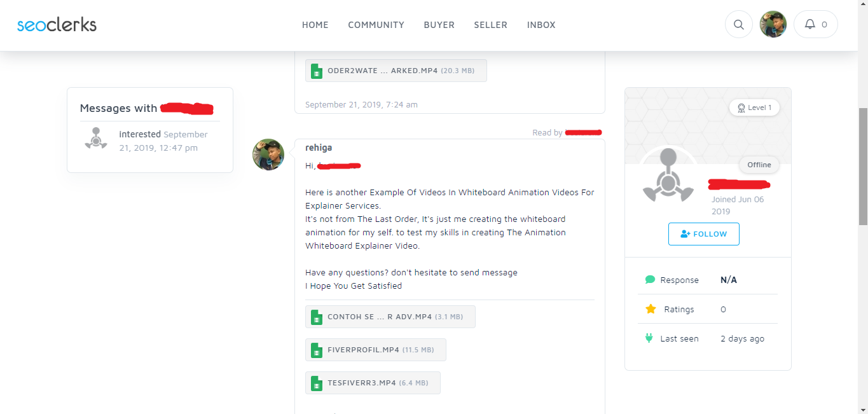Click the search magnifier icon
Image resolution: width=868 pixels, height=414 pixels.
pyautogui.click(x=738, y=25)
